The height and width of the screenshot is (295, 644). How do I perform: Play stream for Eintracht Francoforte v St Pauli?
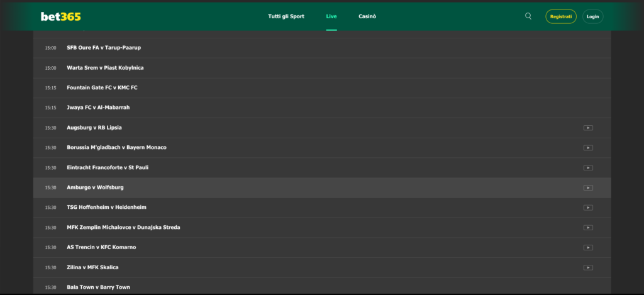588,168
